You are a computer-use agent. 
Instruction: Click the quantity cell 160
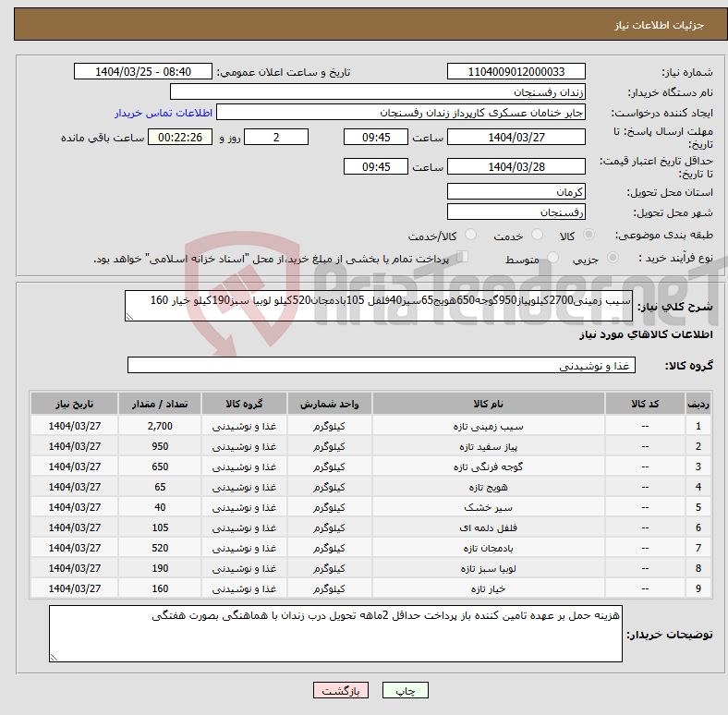click(x=160, y=588)
